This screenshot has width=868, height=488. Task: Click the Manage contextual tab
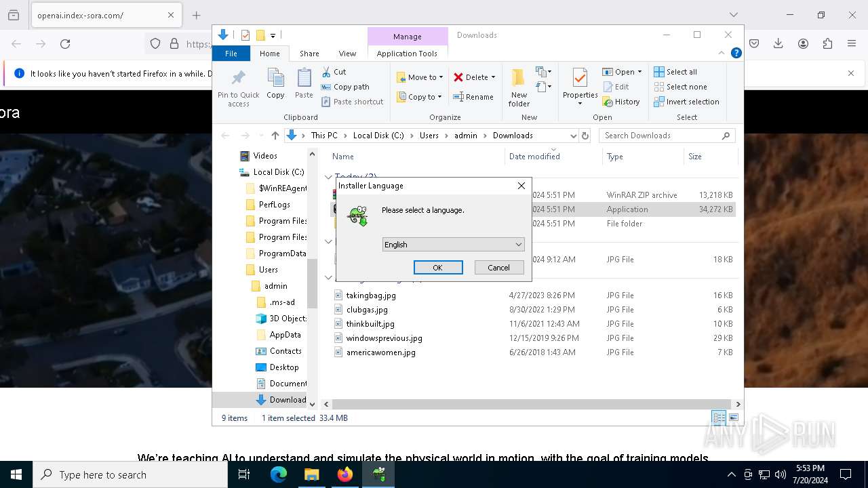pyautogui.click(x=408, y=37)
